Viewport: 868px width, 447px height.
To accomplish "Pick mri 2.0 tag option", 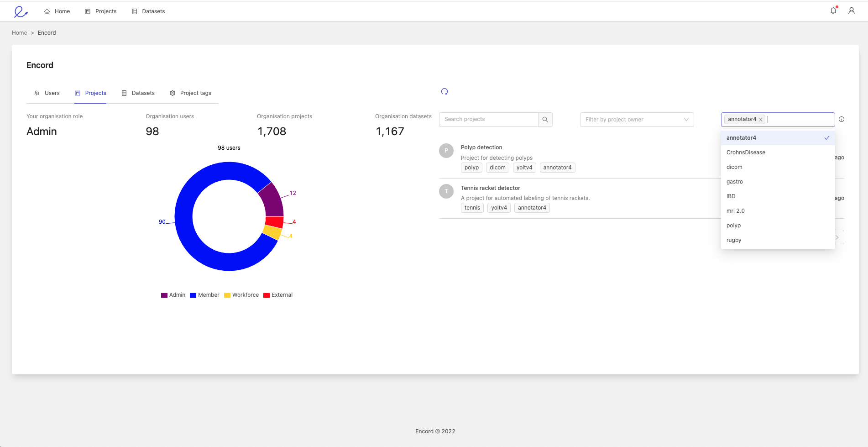I will 778,211.
